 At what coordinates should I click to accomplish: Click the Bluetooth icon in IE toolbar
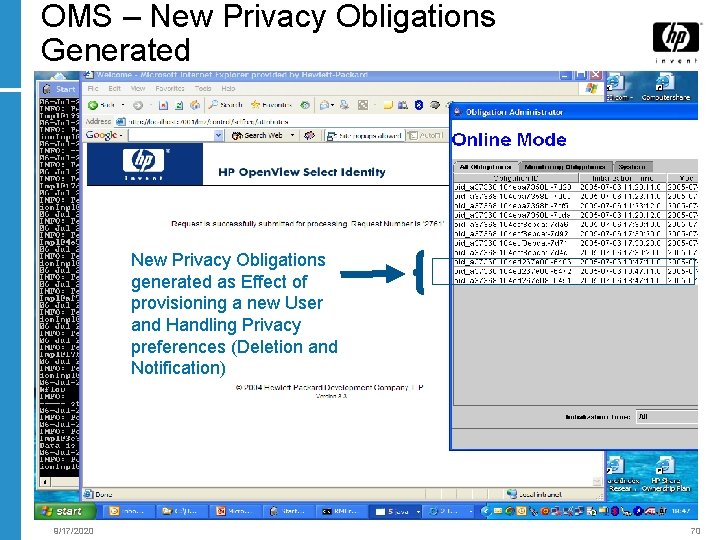coord(419,105)
